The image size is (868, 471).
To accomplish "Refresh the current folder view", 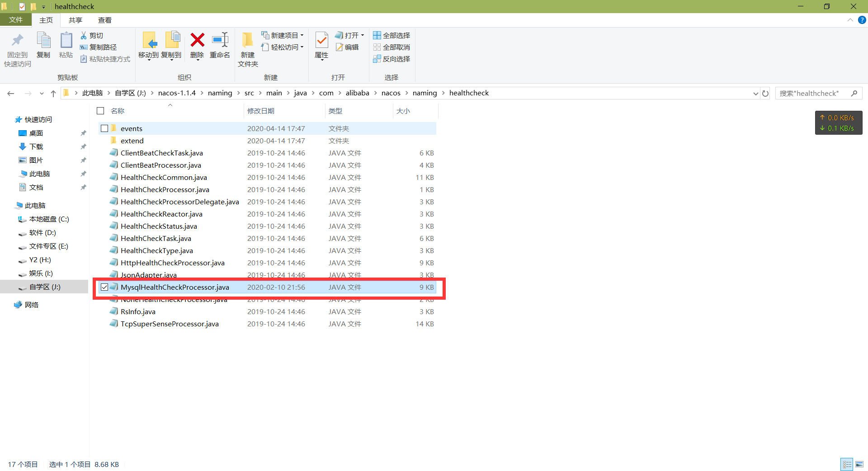I will click(765, 93).
